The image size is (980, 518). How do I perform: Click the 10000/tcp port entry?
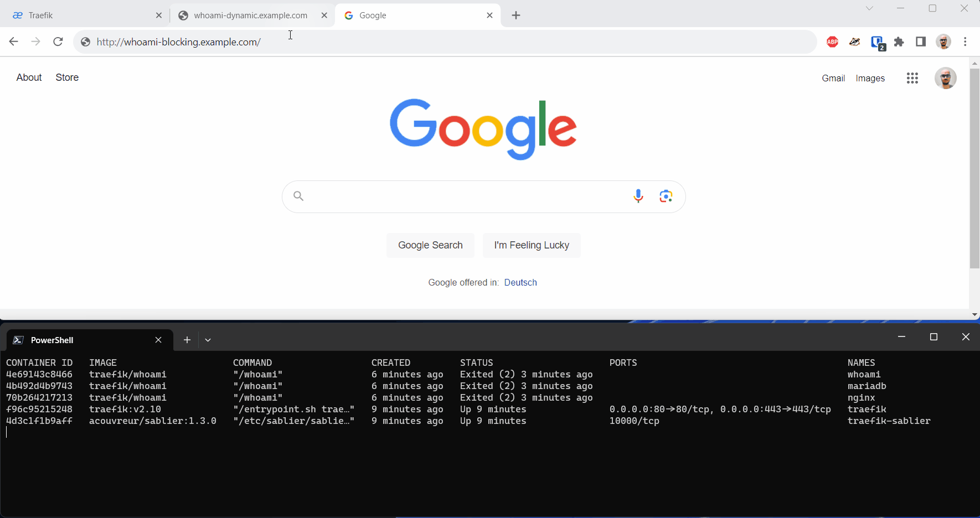635,421
